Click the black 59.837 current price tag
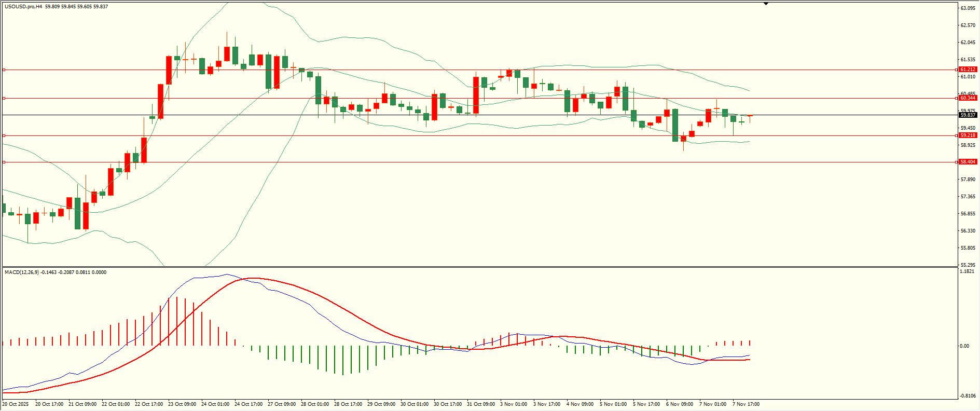Screen dimensions: 980x411 click(x=968, y=115)
